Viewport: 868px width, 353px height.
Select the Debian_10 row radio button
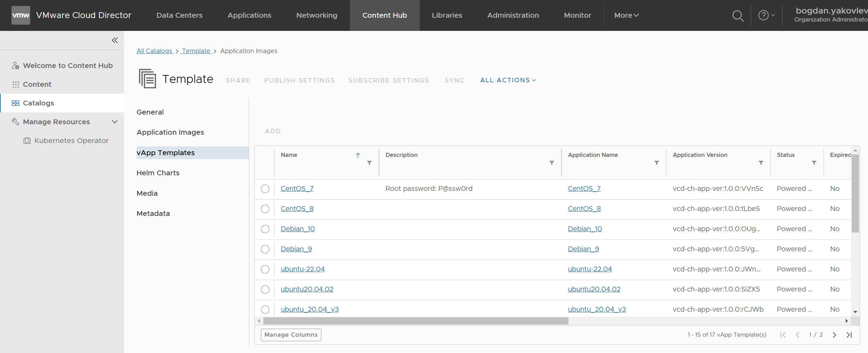click(265, 229)
